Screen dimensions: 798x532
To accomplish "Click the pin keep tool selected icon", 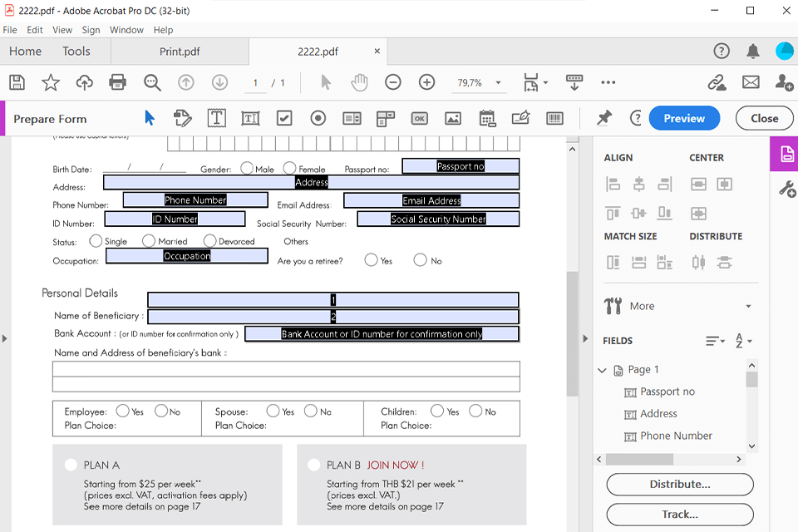I will coord(603,118).
